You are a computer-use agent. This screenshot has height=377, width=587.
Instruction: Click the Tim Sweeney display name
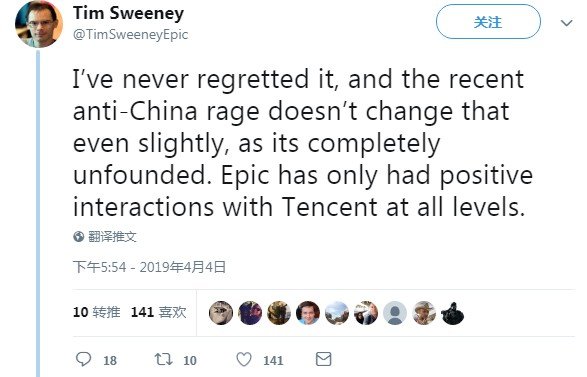(128, 13)
